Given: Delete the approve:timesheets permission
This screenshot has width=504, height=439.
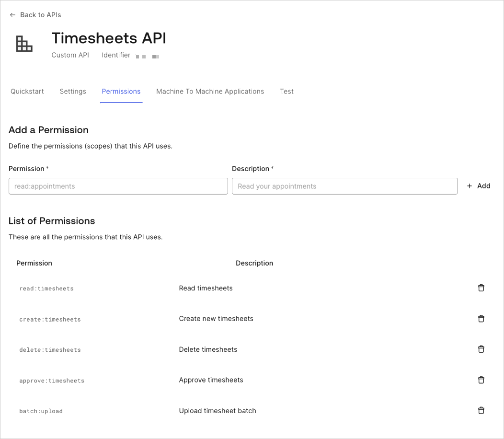Looking at the screenshot, I should (481, 380).
